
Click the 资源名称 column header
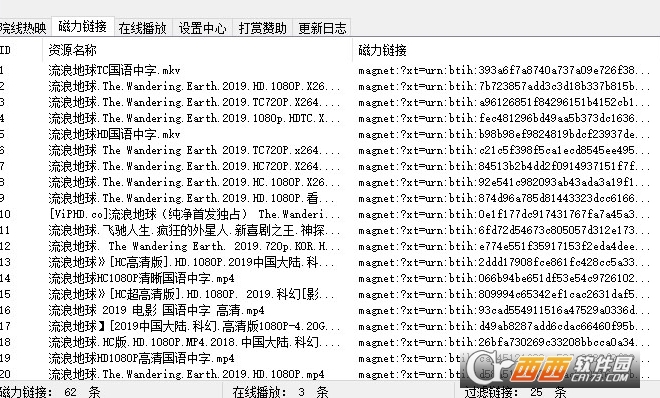pyautogui.click(x=197, y=50)
